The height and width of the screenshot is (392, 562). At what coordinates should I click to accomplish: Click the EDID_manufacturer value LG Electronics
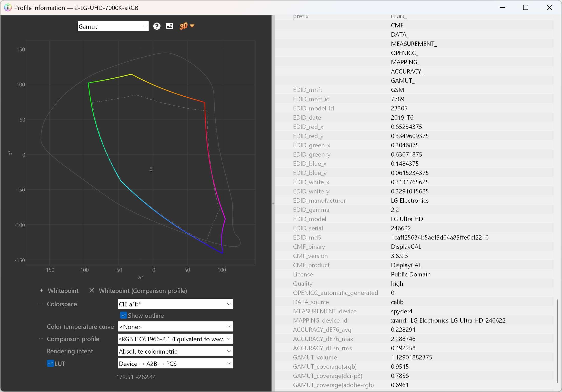coord(410,200)
